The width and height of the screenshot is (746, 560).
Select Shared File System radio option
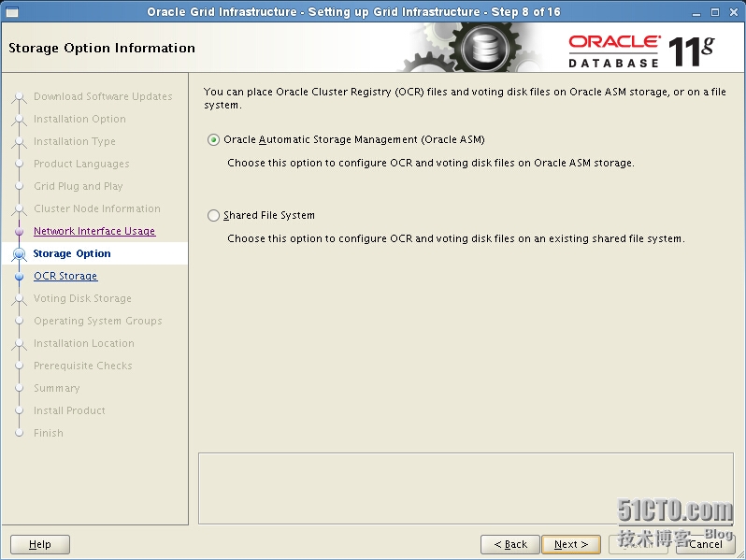(x=214, y=216)
